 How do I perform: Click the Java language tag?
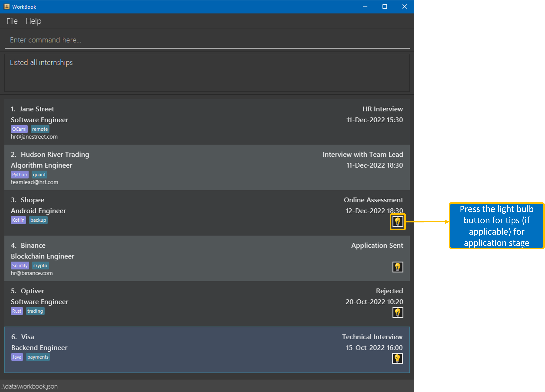click(x=17, y=357)
